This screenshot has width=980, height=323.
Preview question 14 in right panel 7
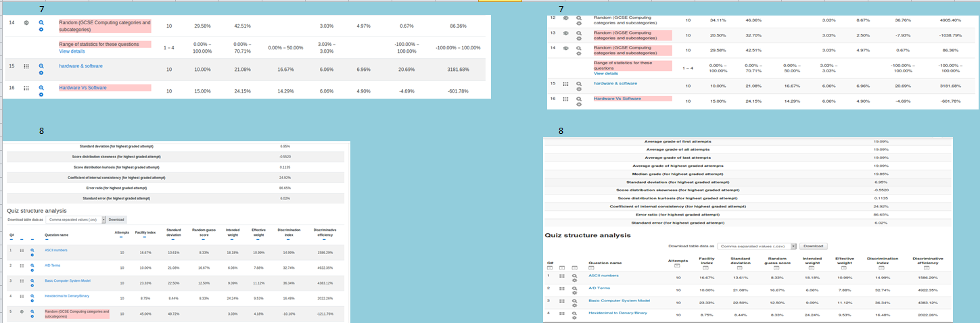tap(579, 48)
